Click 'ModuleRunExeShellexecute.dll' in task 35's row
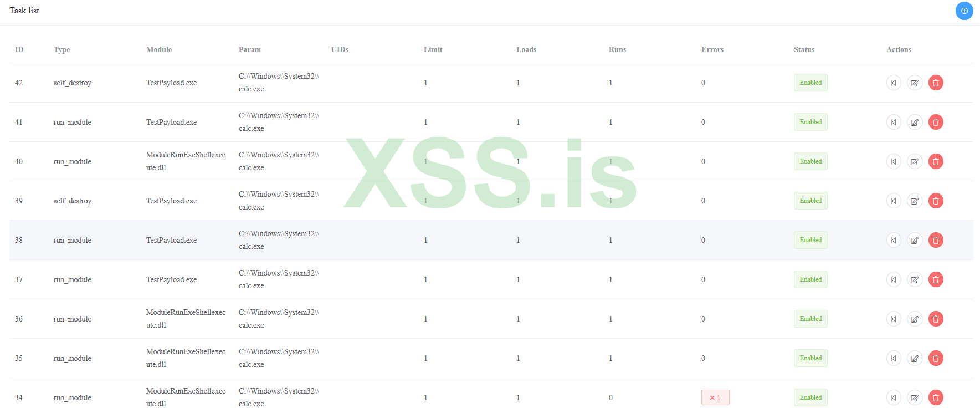 pos(186,358)
